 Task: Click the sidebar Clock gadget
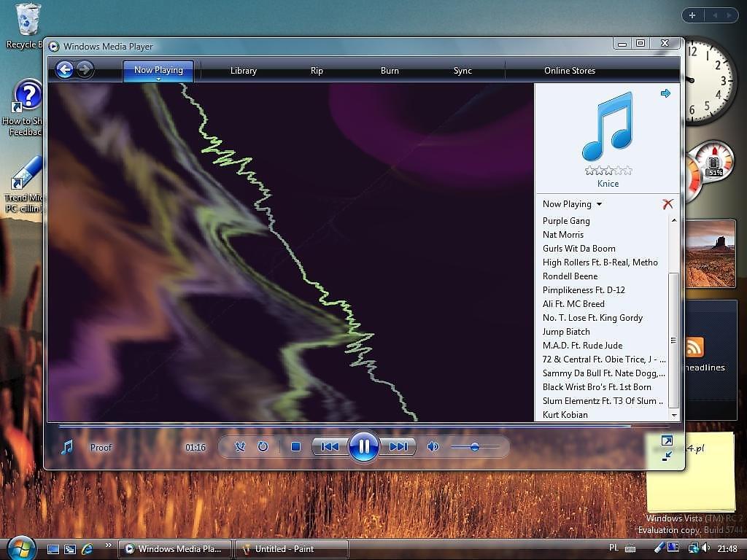pyautogui.click(x=709, y=81)
